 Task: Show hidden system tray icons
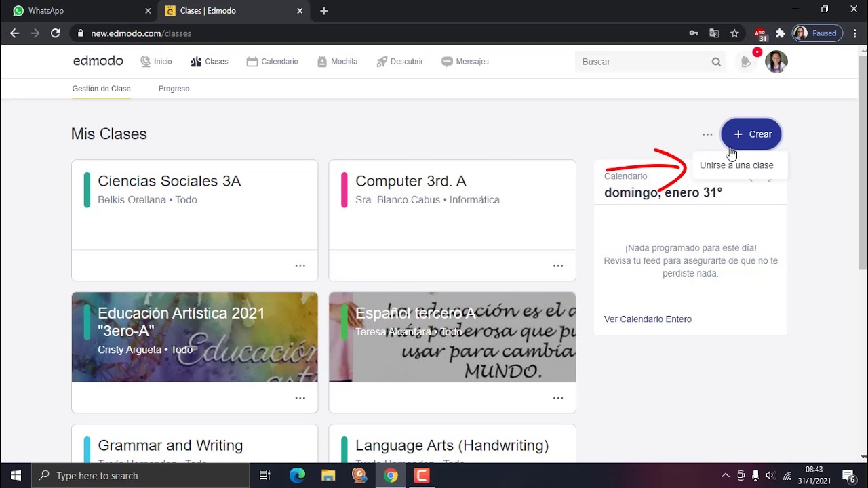725,476
